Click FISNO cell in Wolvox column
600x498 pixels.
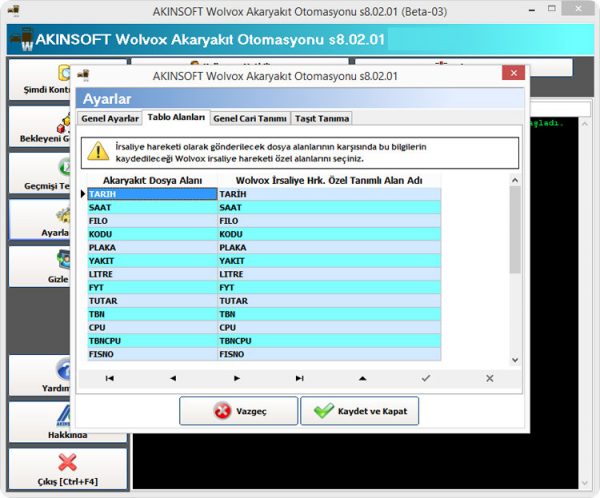coord(329,354)
